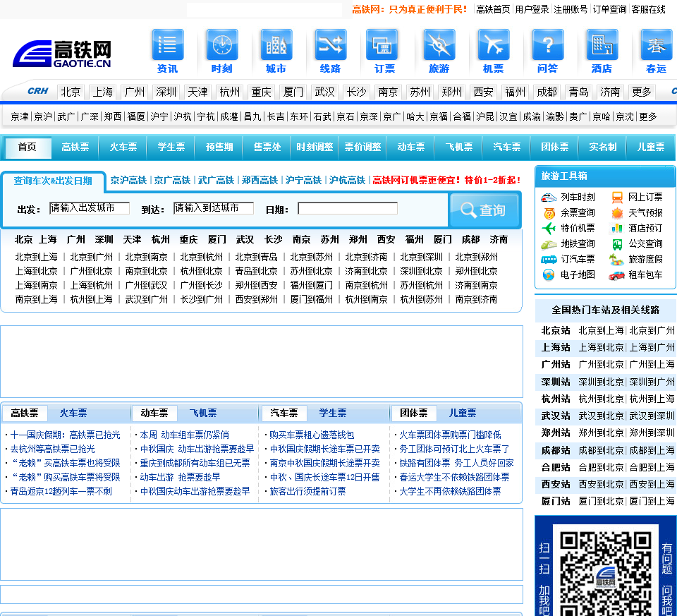Image resolution: width=677 pixels, height=616 pixels.
Task: Open the 问答 question mark icon
Action: click(x=547, y=45)
